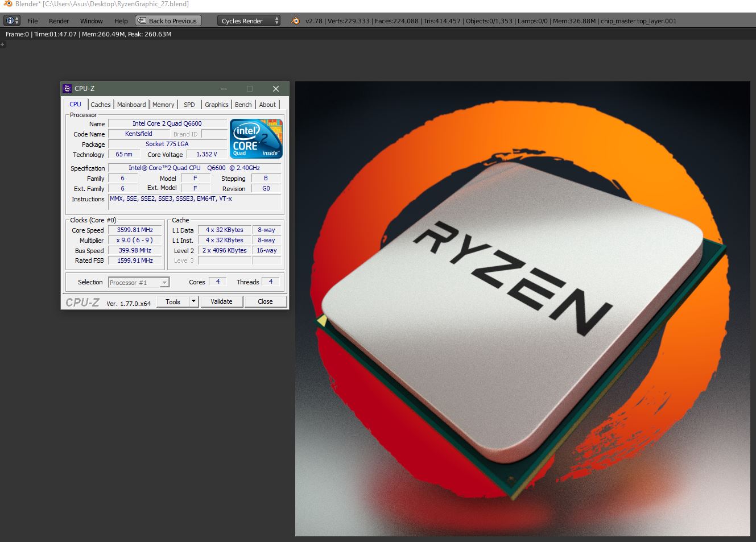
Task: Click the Blender scene statistics text v2.78
Action: [x=491, y=20]
